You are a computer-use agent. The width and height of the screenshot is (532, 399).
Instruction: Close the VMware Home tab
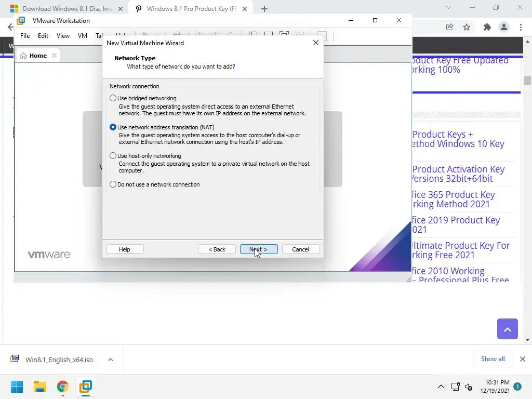pos(54,55)
